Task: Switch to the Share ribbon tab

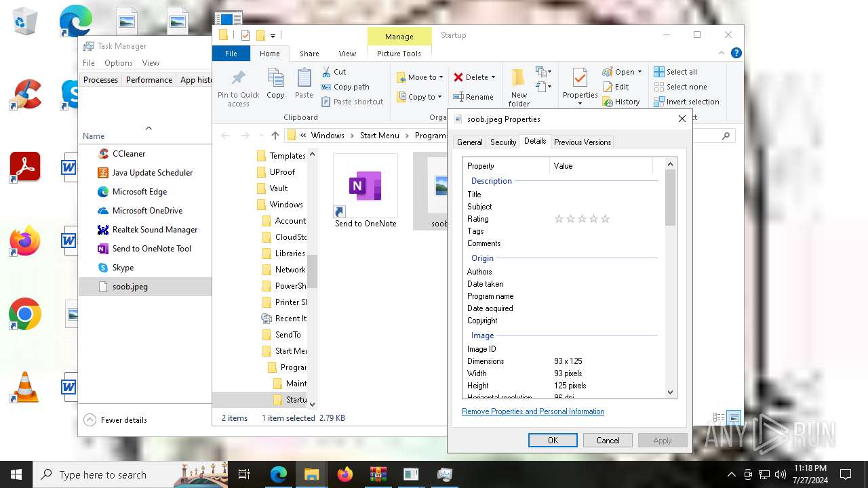Action: point(309,54)
